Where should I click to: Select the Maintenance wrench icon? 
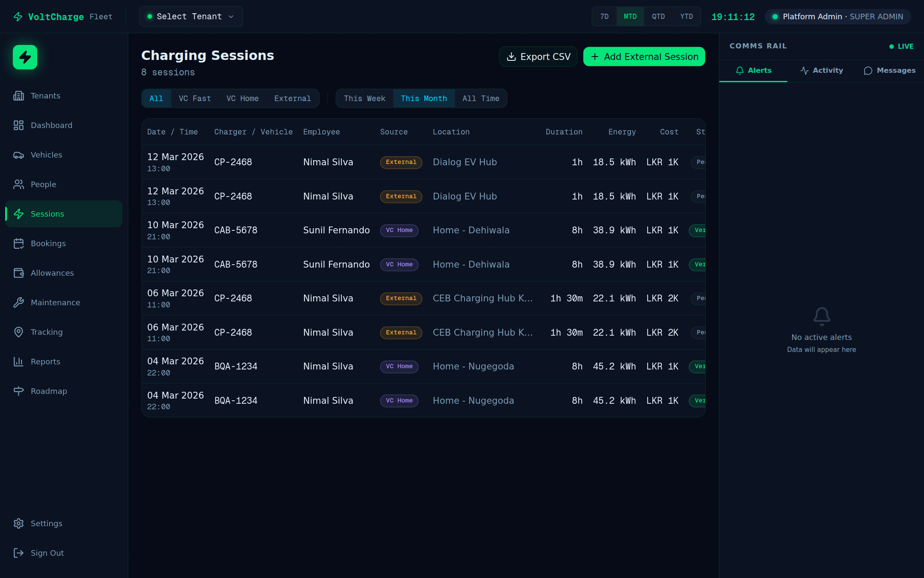tap(18, 302)
